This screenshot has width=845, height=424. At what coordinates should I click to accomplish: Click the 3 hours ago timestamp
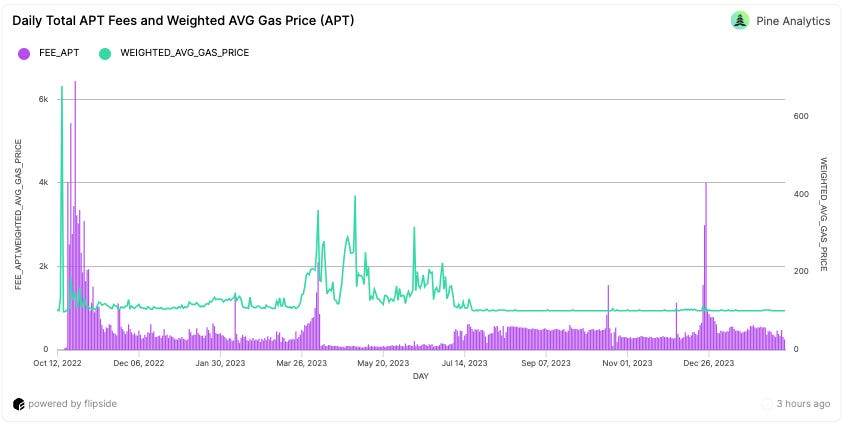pyautogui.click(x=803, y=404)
